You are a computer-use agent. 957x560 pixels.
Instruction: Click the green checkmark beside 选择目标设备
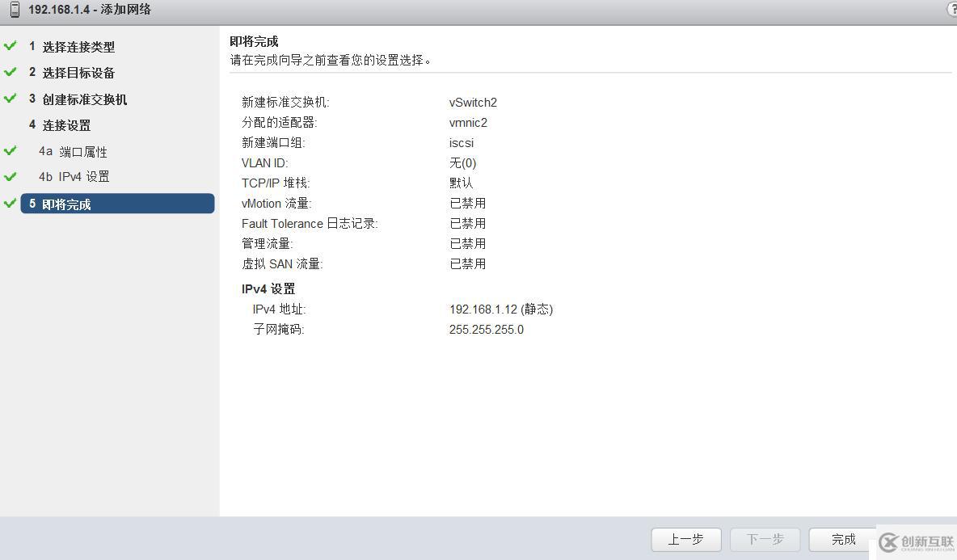click(x=11, y=72)
